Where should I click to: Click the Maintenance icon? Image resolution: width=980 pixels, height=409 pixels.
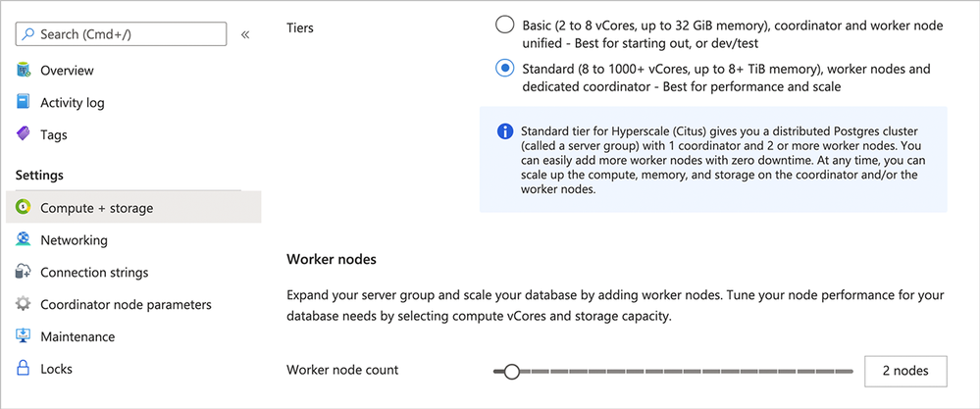[24, 337]
